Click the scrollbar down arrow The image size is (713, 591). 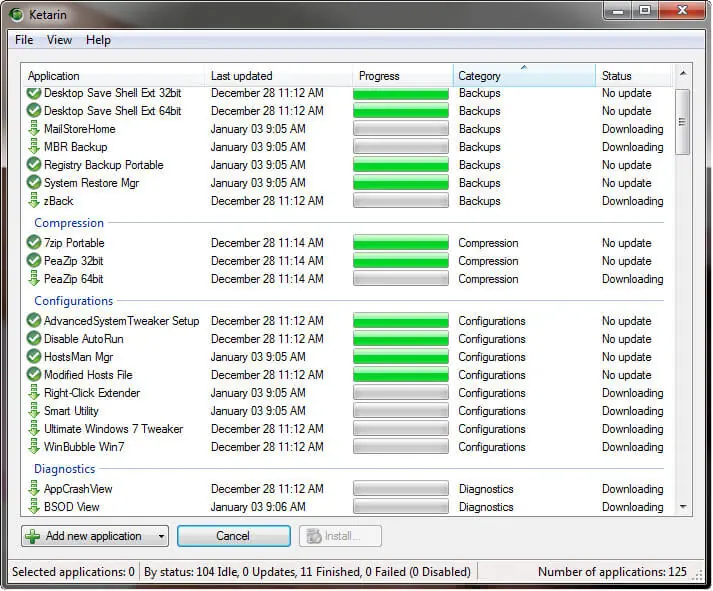click(683, 506)
